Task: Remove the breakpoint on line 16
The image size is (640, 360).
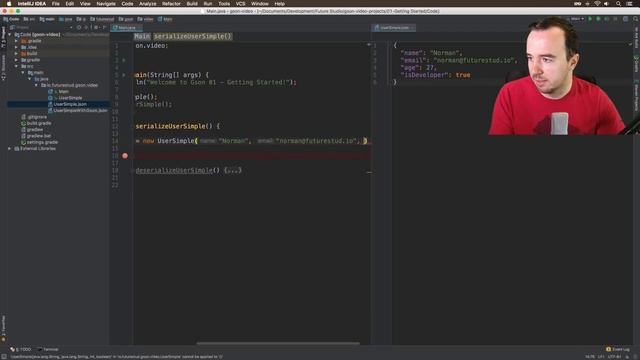Action: (x=125, y=156)
